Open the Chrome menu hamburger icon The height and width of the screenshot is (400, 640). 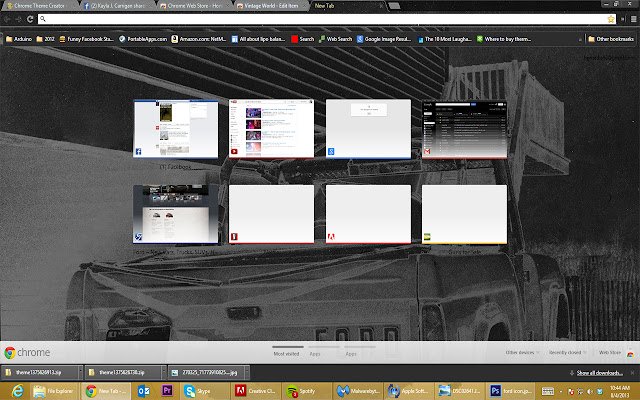tap(633, 19)
